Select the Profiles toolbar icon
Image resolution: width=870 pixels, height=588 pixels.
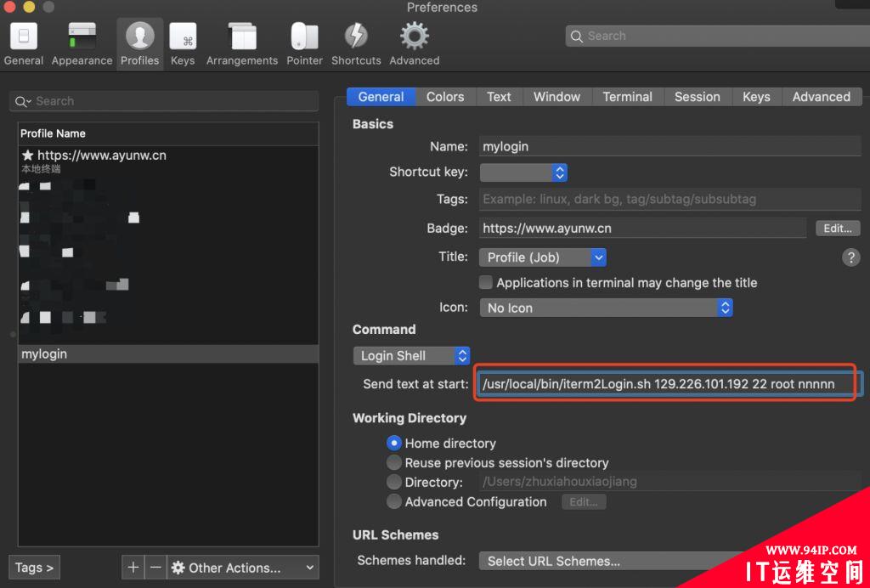140,37
